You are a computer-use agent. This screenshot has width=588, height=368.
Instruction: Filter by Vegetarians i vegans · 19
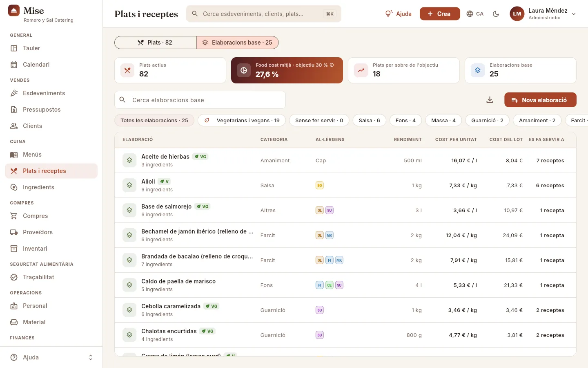click(242, 120)
